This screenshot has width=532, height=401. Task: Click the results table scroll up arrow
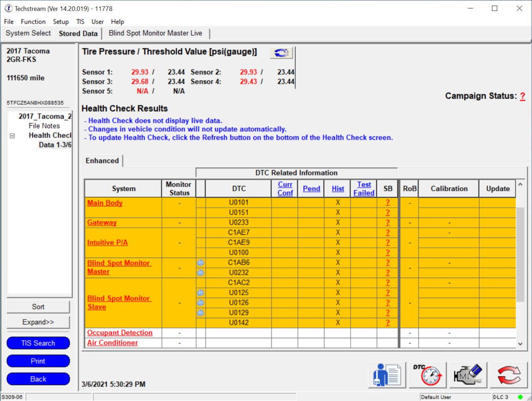click(x=520, y=184)
